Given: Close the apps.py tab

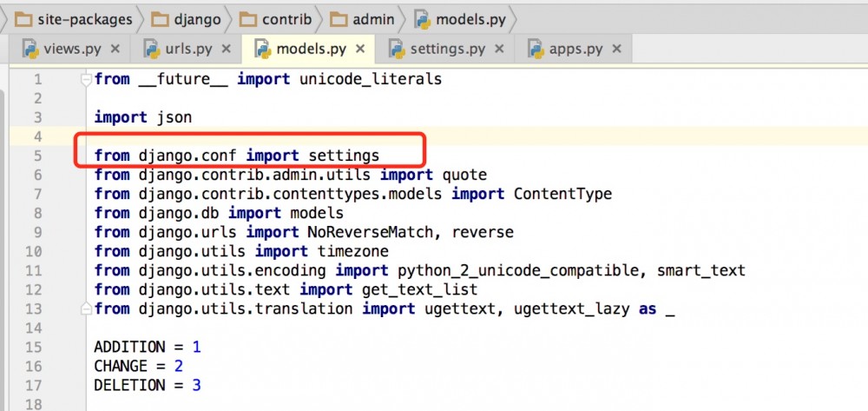Looking at the screenshot, I should (616, 49).
